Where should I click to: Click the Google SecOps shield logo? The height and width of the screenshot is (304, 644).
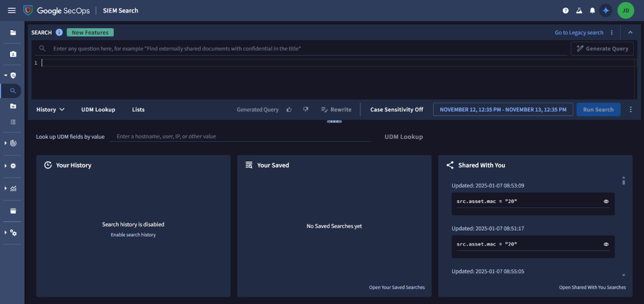[x=28, y=11]
